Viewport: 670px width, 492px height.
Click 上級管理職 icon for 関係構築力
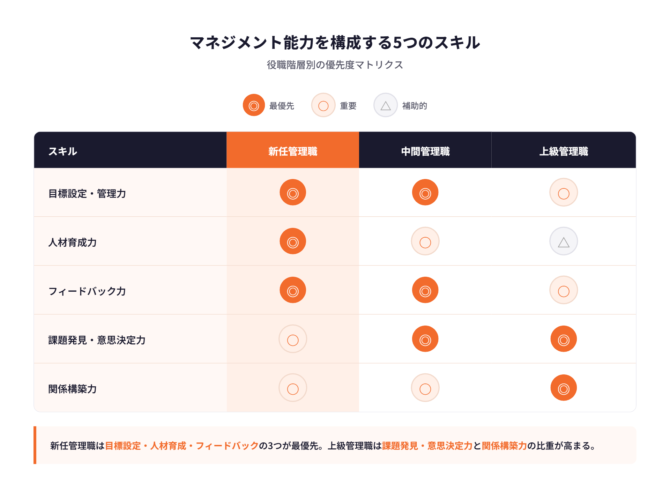tap(563, 388)
